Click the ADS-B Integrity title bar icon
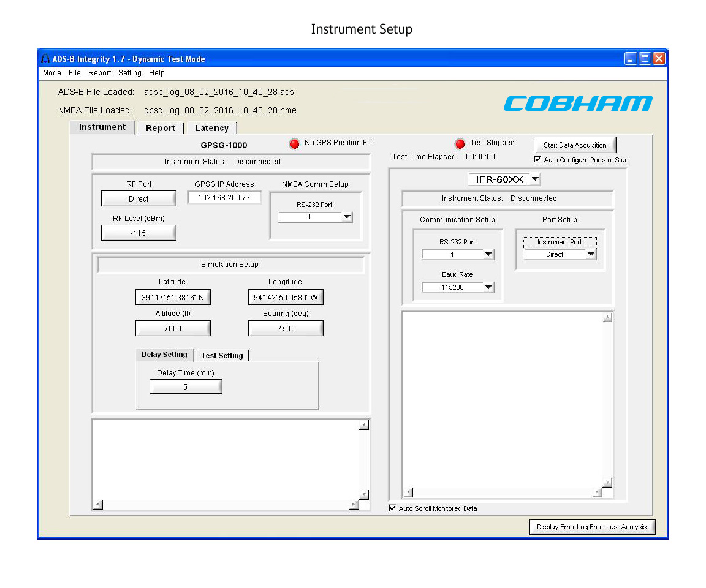This screenshot has height=588, width=706. pyautogui.click(x=45, y=59)
